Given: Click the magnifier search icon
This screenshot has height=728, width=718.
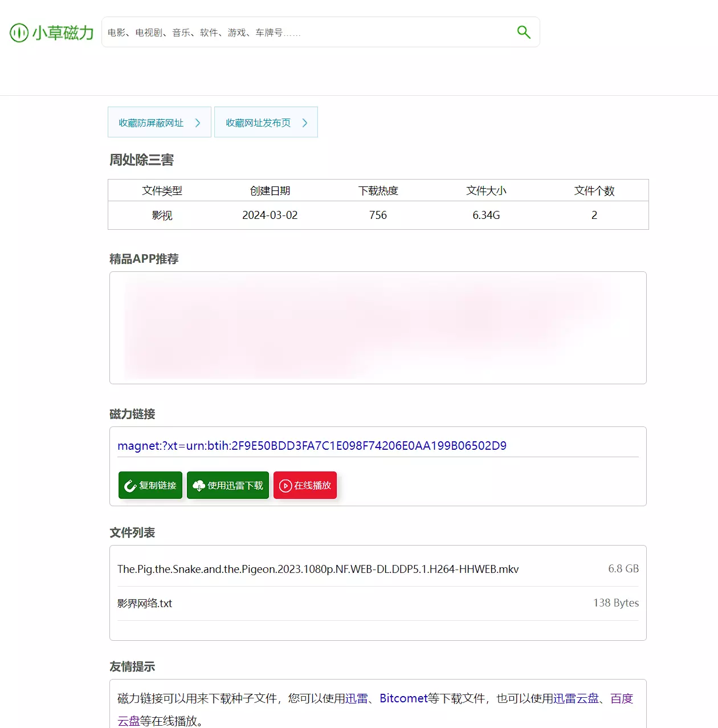Looking at the screenshot, I should (523, 32).
